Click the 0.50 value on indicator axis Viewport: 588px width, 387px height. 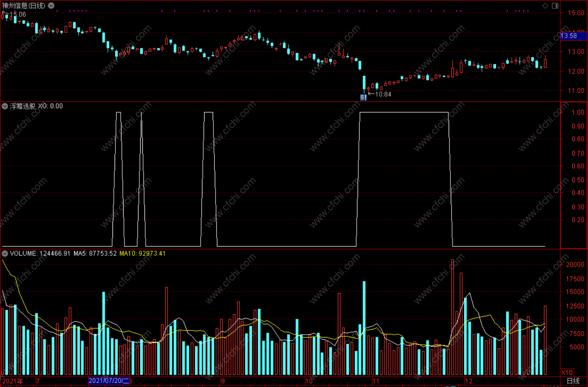tap(578, 180)
